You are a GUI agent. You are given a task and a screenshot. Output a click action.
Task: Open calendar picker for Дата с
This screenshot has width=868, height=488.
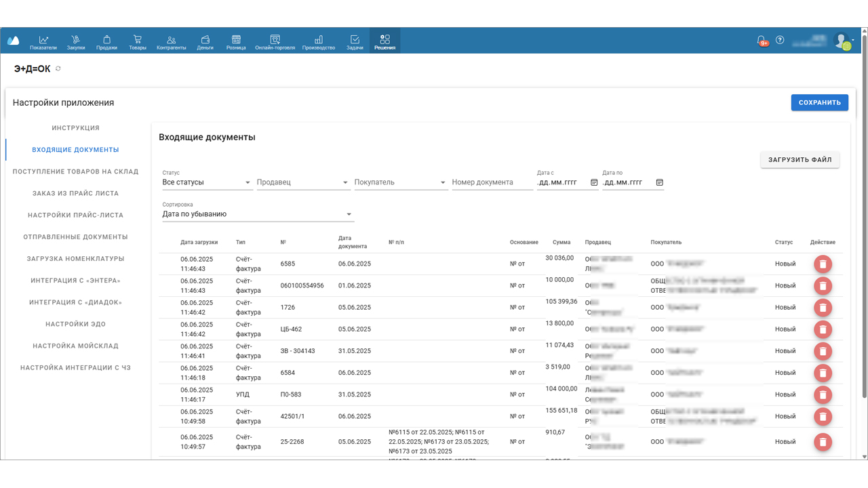[594, 182]
